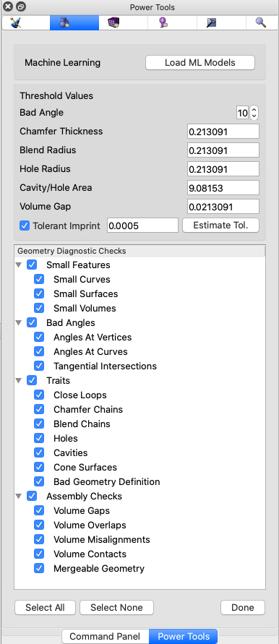Click the Cavity/Hole Area input field

(223, 188)
